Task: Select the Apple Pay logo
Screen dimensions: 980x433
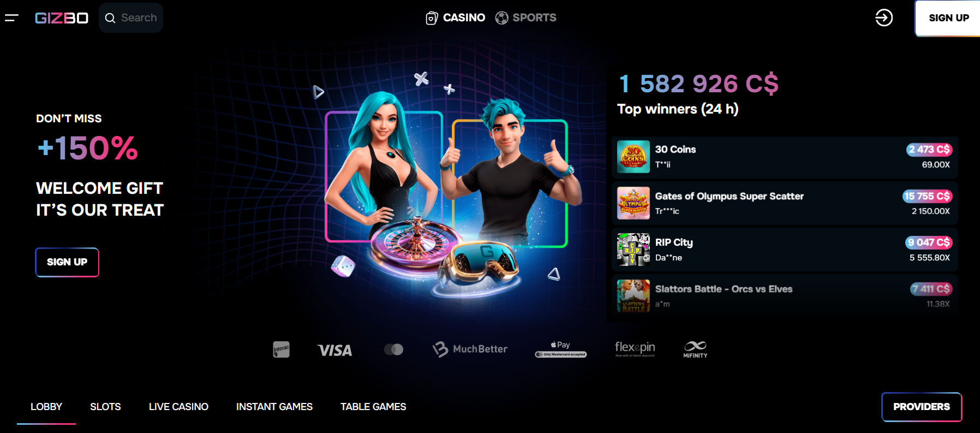Action: click(x=561, y=349)
